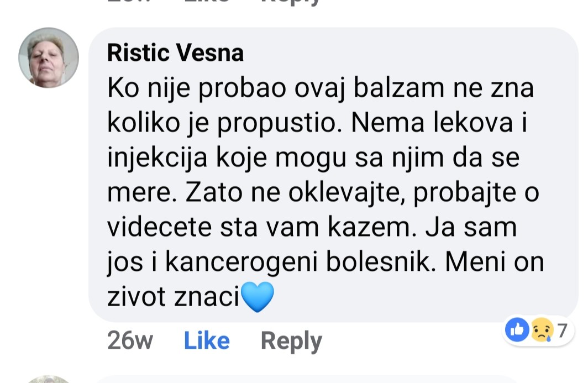588x383 pixels.
Task: Like Ristic Vesna's comment
Action: [x=207, y=340]
